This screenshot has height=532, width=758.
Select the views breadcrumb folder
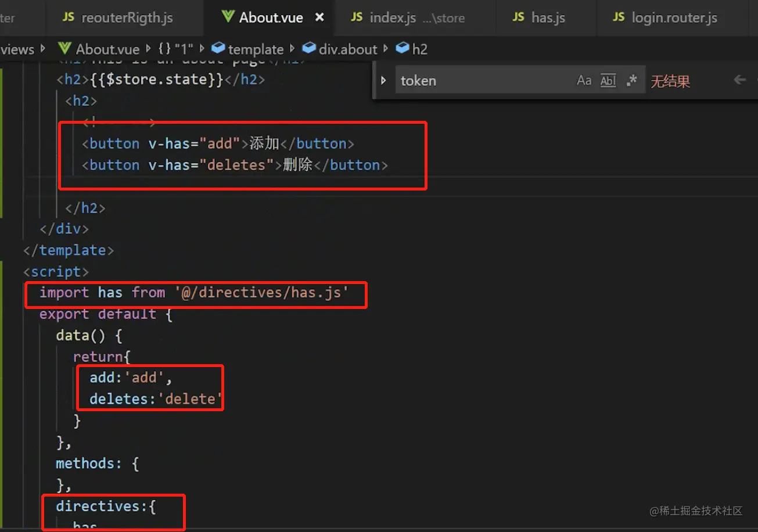pos(17,49)
